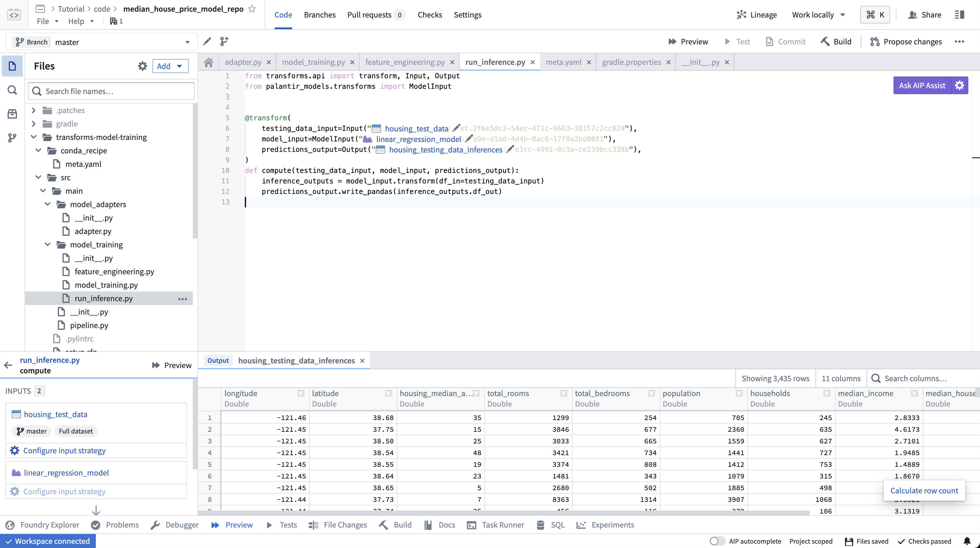
Task: Click the create new branch icon
Action: [224, 41]
